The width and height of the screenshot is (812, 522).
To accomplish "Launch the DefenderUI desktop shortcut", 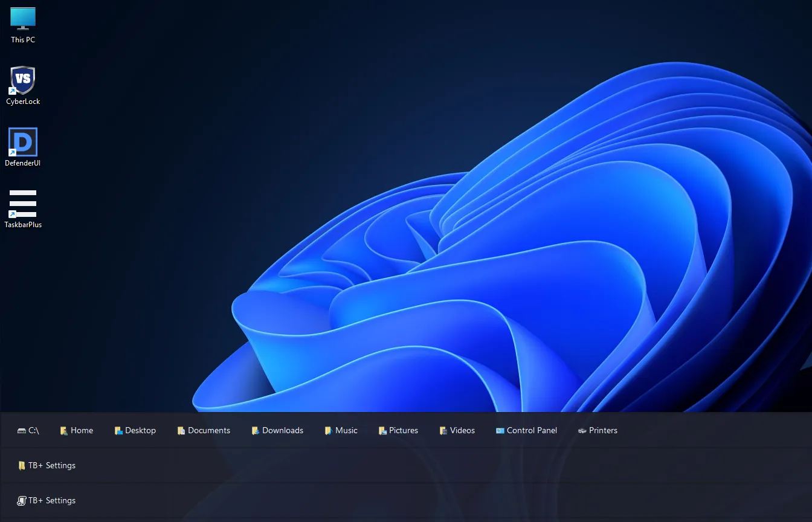I will [x=22, y=141].
